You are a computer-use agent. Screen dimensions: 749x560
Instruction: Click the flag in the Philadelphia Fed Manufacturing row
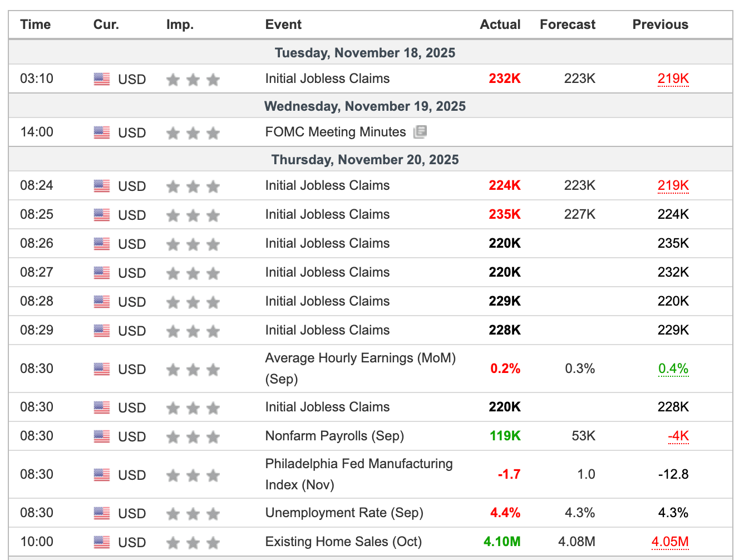[102, 475]
